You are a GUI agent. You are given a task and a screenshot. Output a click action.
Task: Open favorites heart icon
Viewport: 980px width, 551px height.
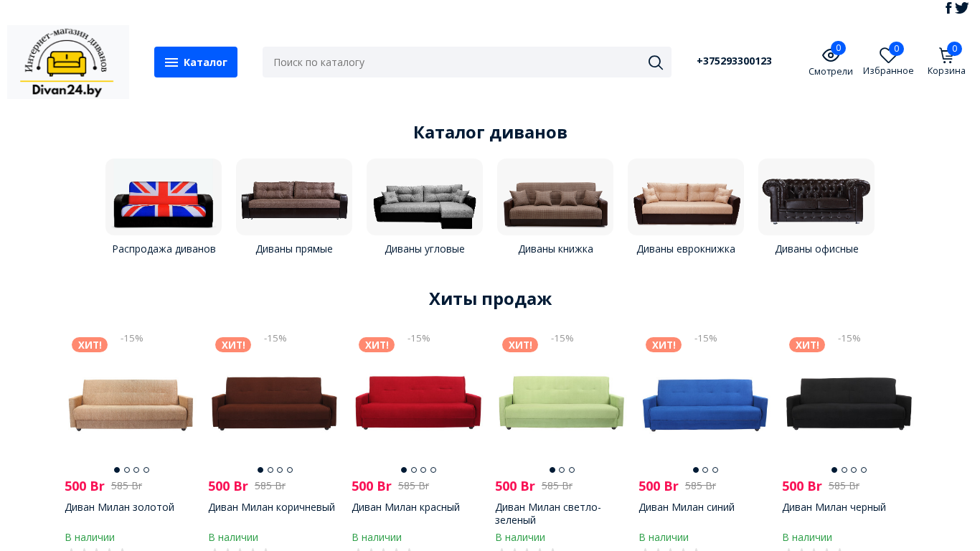[x=888, y=55]
